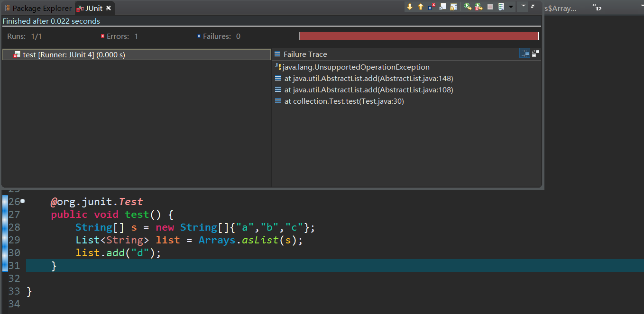Screen dimensions: 644x314
Task: Click the JUnit tab icon
Action: [x=80, y=8]
